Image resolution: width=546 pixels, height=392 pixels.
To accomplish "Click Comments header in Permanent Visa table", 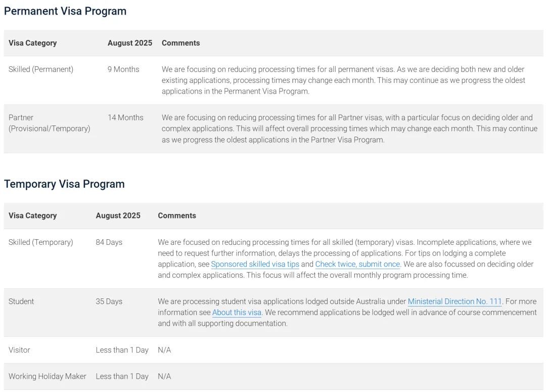I will click(180, 43).
